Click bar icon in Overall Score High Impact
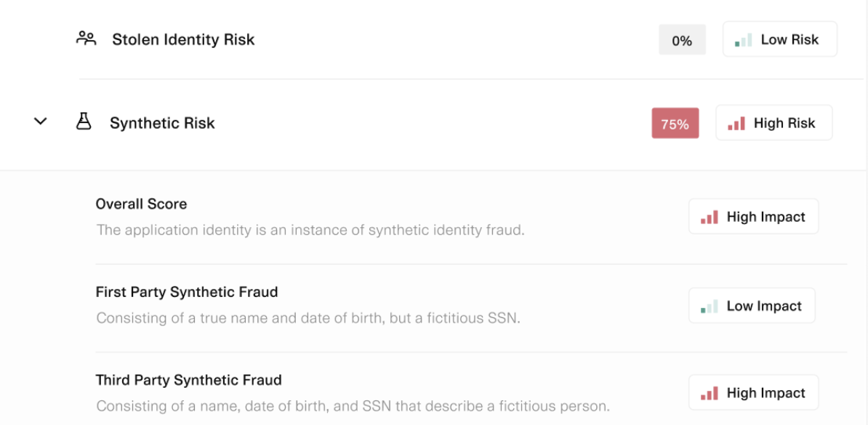Screen dimensions: 868x425 pos(710,217)
